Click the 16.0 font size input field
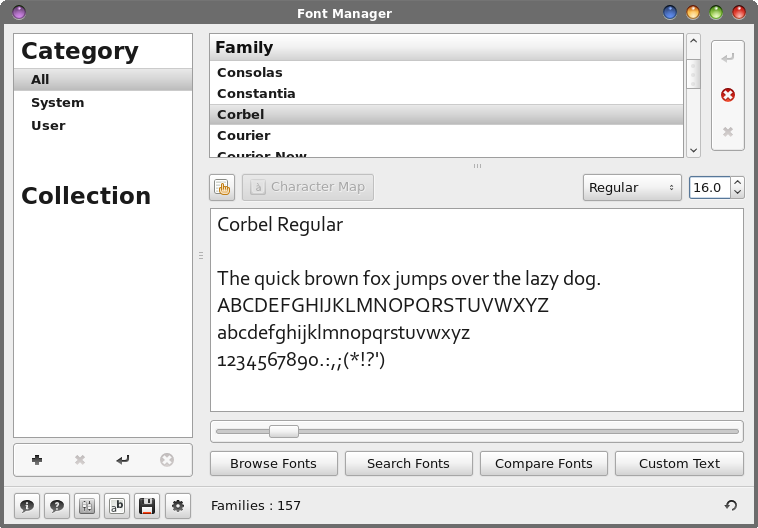The image size is (758, 528). pos(710,188)
